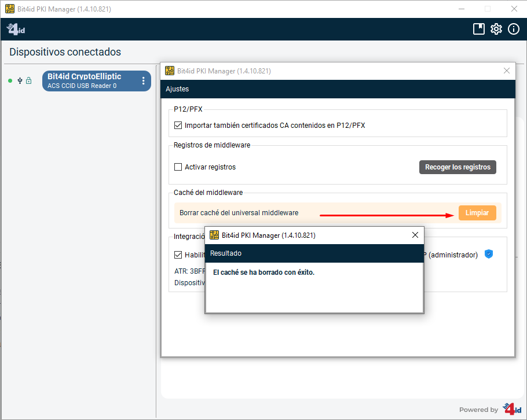Minimize the main PKI Manager window
The image size is (527, 420).
[462, 9]
